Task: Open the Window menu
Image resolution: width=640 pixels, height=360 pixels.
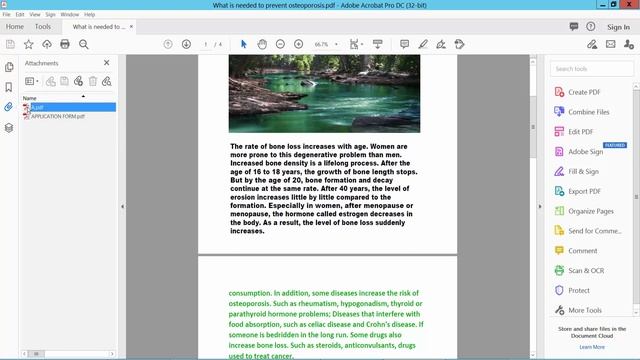Action: [69, 14]
